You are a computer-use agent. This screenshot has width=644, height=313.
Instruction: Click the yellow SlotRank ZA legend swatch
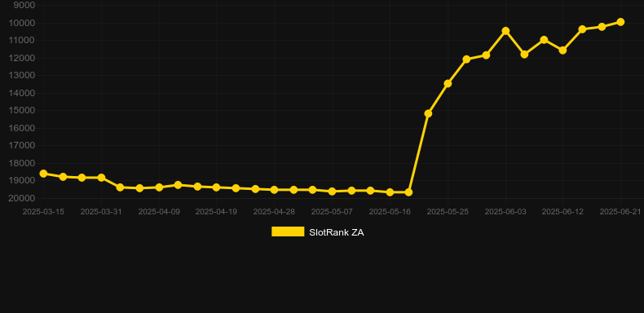(288, 231)
